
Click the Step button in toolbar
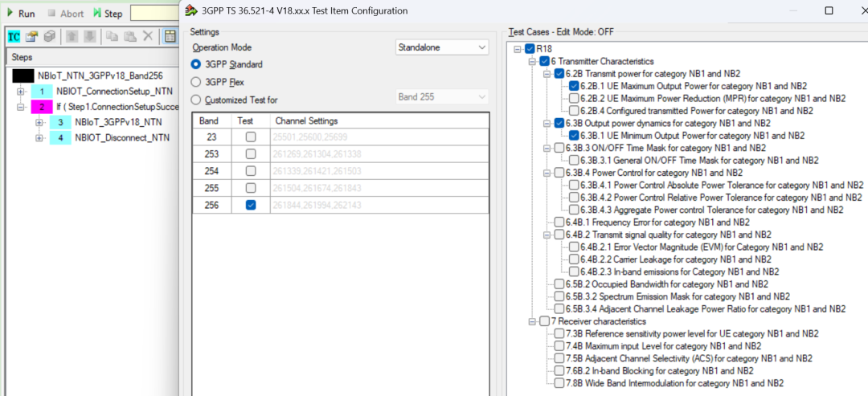(x=108, y=13)
